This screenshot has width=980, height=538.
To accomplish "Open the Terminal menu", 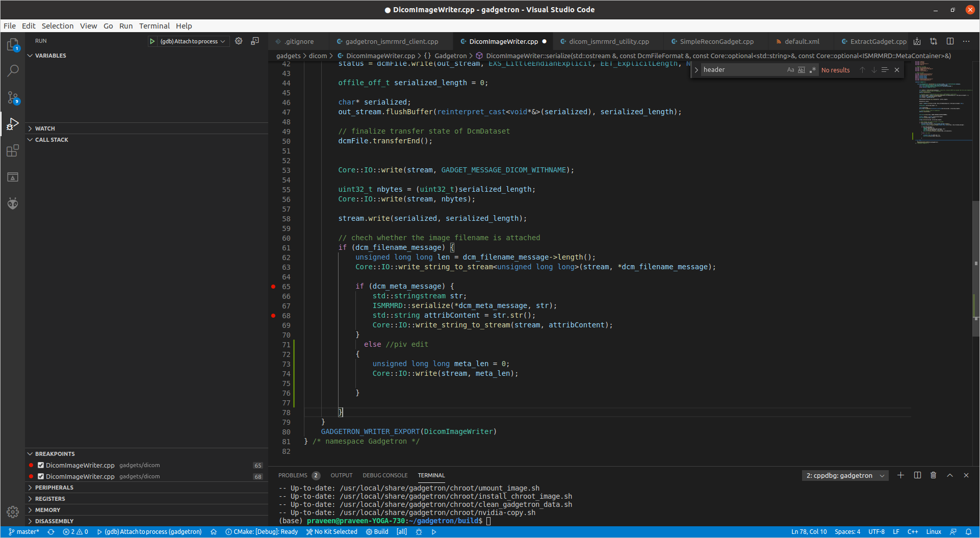I will coord(154,26).
